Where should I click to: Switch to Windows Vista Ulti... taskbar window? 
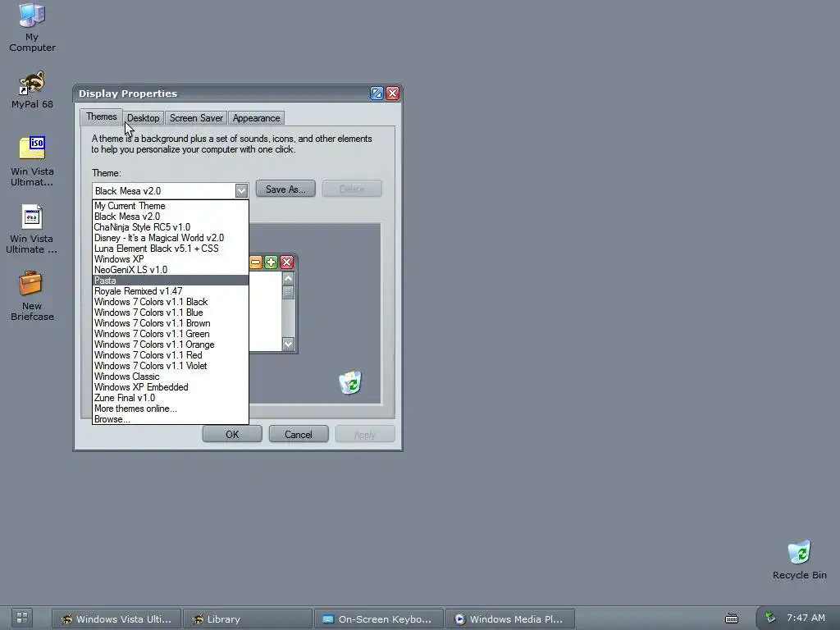coord(116,619)
